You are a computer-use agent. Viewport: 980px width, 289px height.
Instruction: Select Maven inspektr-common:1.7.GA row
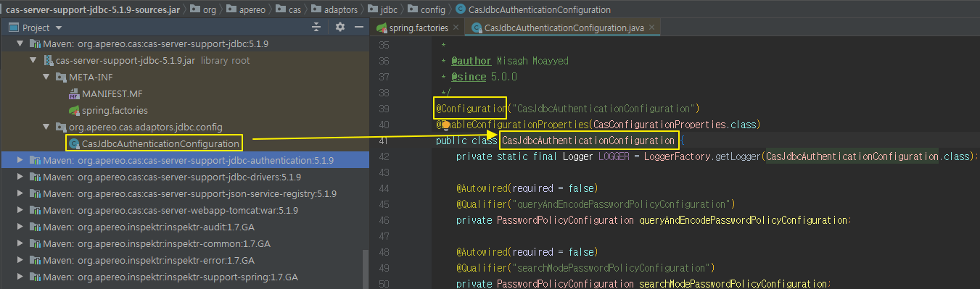184,243
